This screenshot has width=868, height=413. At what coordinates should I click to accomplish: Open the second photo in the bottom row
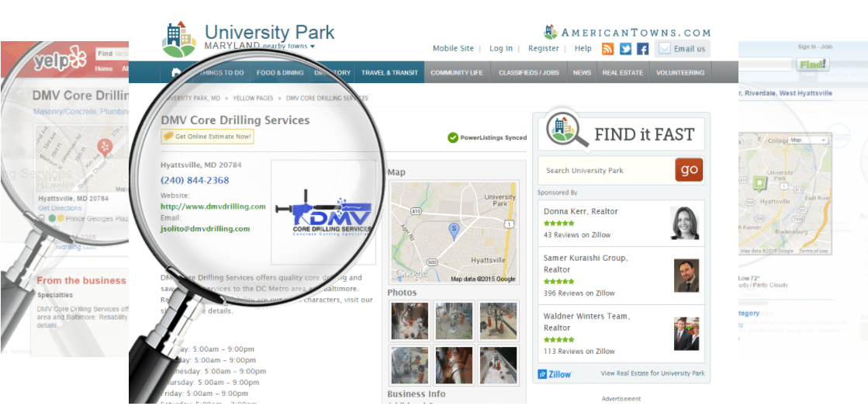[x=454, y=366]
